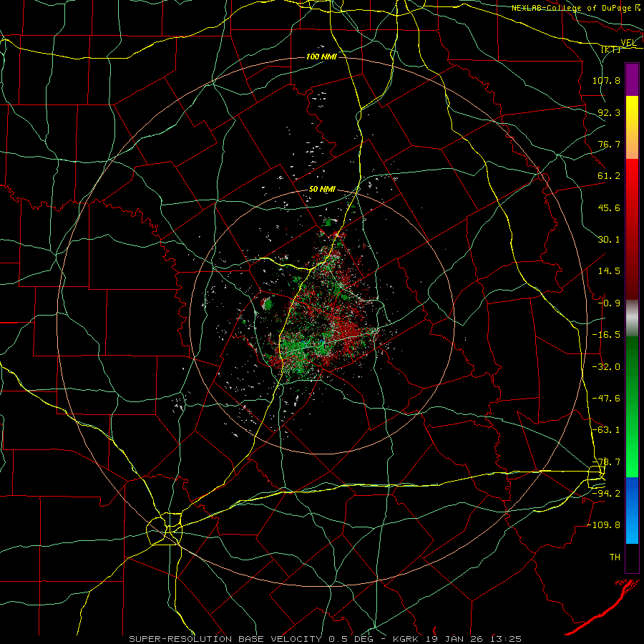Click the -94.2 value on the velocity scale

(606, 494)
